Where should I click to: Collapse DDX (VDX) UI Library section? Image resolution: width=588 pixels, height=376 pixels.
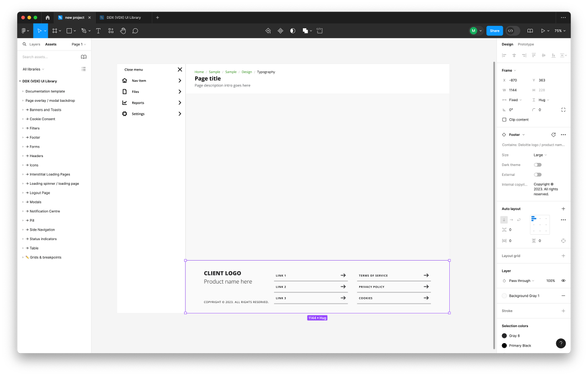tap(20, 81)
